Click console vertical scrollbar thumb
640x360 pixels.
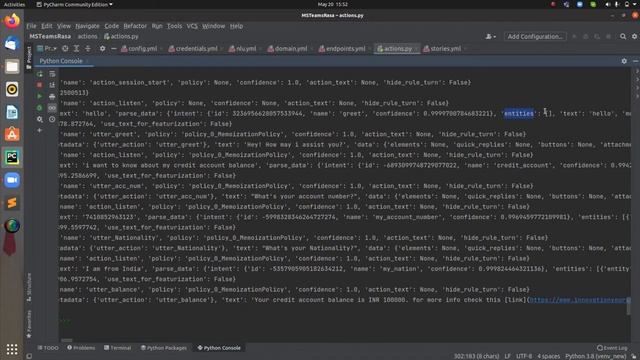(x=629, y=307)
